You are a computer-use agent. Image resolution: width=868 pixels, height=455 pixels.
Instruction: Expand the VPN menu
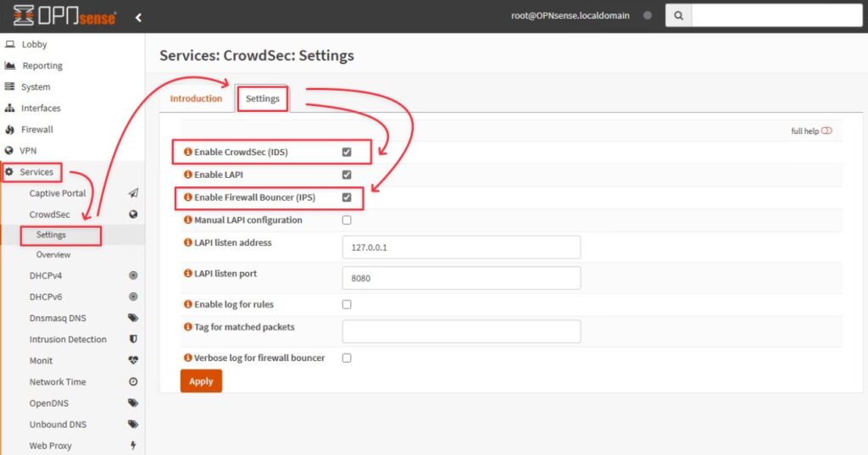click(x=28, y=151)
